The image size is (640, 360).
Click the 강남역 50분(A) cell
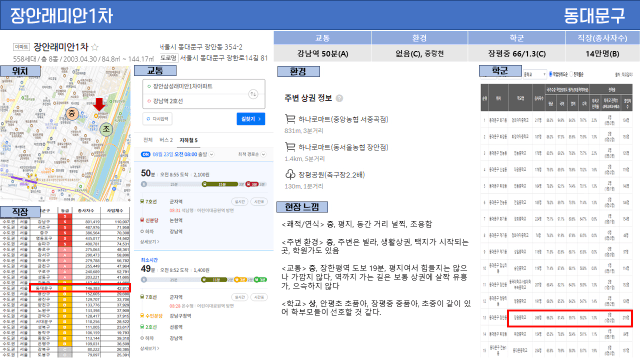tap(322, 53)
